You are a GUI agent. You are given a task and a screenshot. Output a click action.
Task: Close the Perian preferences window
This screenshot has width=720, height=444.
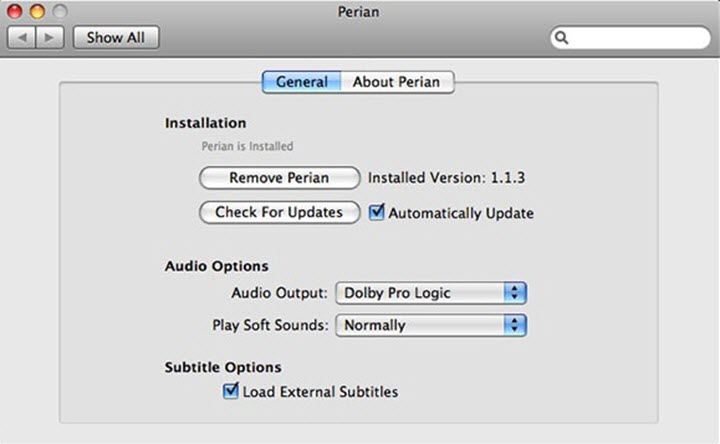[16, 12]
